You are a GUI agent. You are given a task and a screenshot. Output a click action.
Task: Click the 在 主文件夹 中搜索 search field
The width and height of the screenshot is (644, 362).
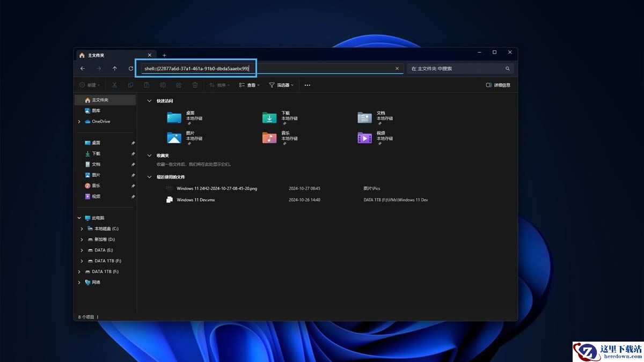tap(460, 69)
